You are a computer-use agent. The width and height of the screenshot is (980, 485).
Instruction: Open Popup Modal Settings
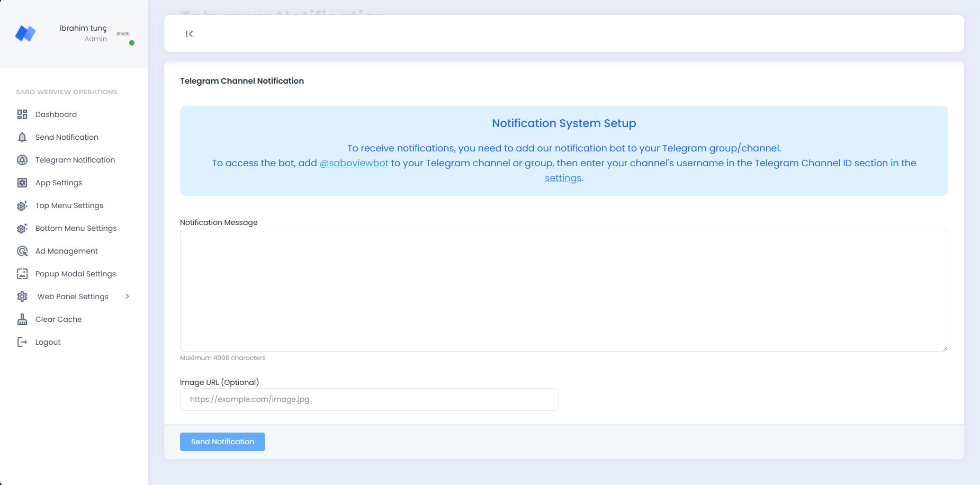76,274
